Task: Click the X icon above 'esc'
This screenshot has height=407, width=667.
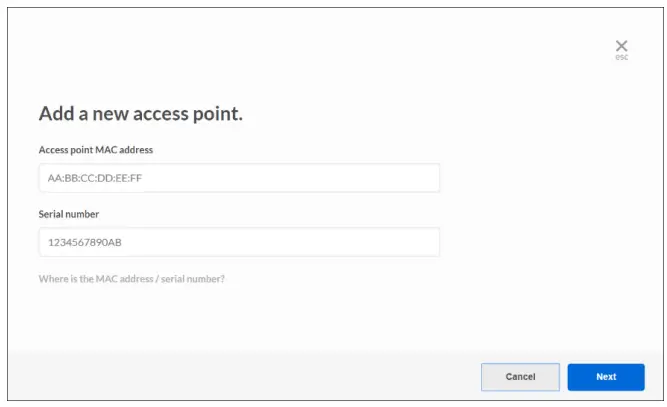Action: (621, 45)
